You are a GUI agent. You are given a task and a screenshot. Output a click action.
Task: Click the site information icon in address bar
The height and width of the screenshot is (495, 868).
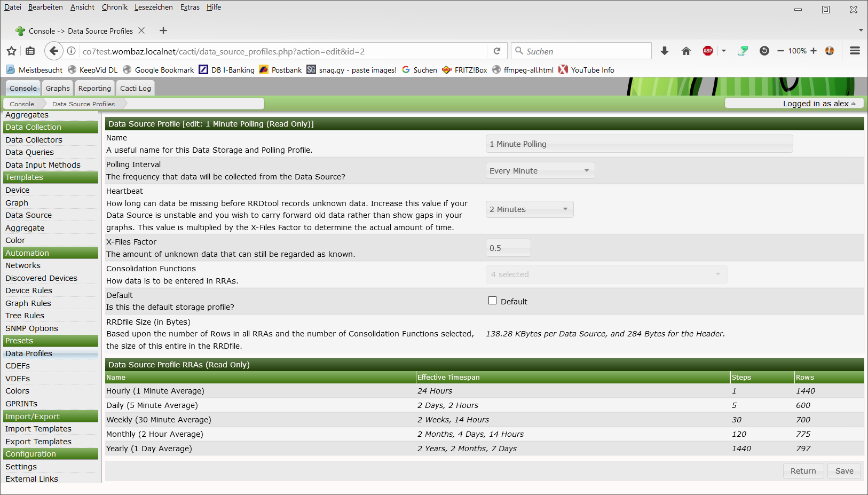[71, 51]
